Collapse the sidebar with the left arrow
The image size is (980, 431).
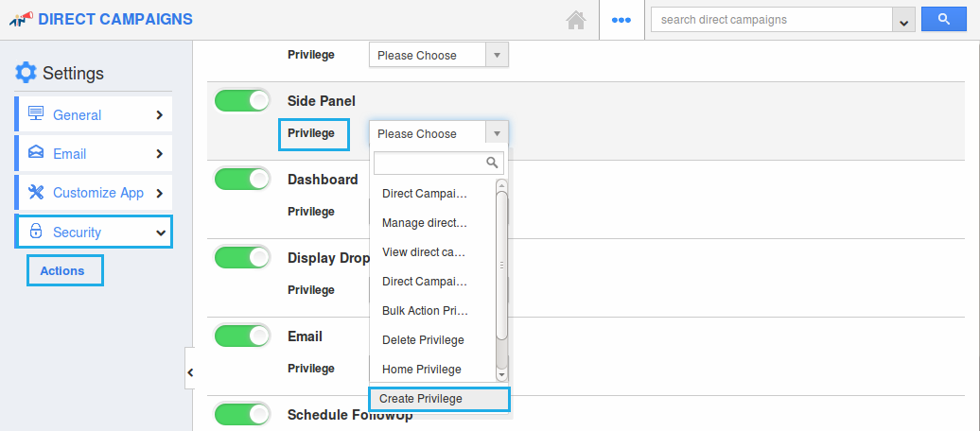point(190,372)
